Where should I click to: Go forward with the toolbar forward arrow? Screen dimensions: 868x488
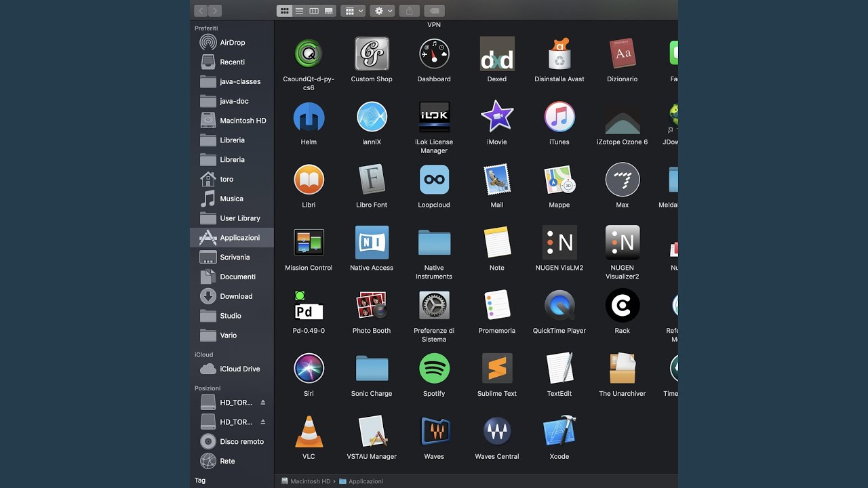[x=215, y=11]
